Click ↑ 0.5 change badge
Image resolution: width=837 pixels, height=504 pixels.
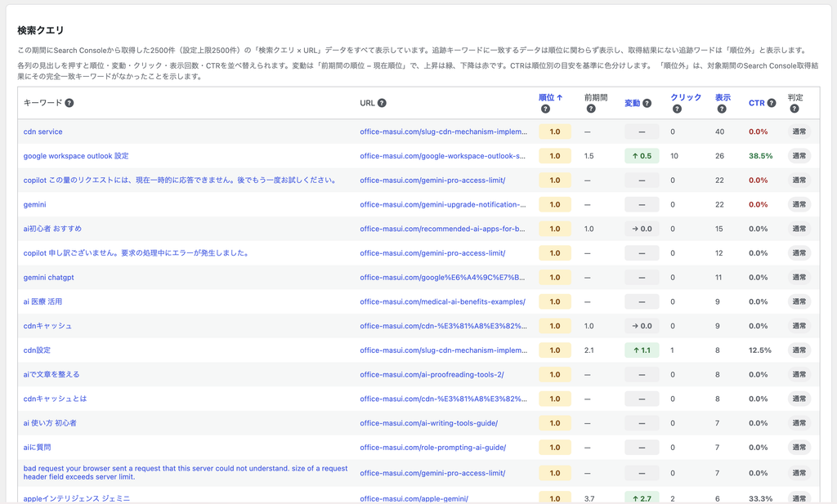pos(642,156)
